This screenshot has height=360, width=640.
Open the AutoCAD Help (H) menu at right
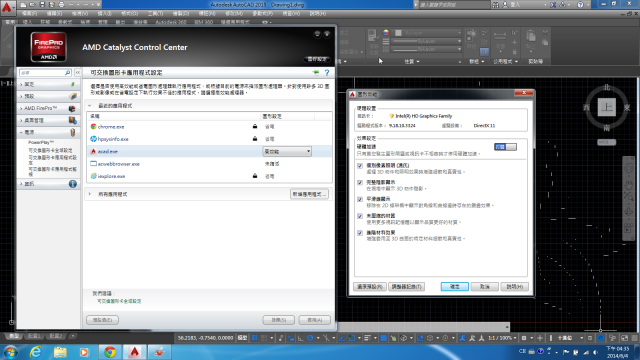(x=317, y=13)
